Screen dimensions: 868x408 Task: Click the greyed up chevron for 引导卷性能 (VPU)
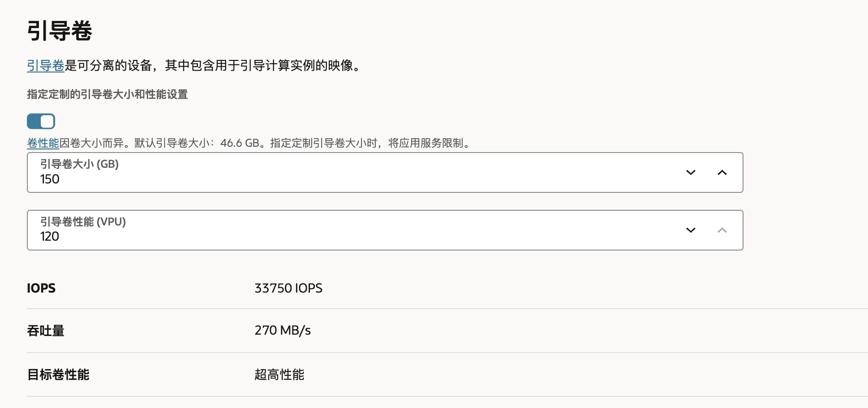[722, 230]
